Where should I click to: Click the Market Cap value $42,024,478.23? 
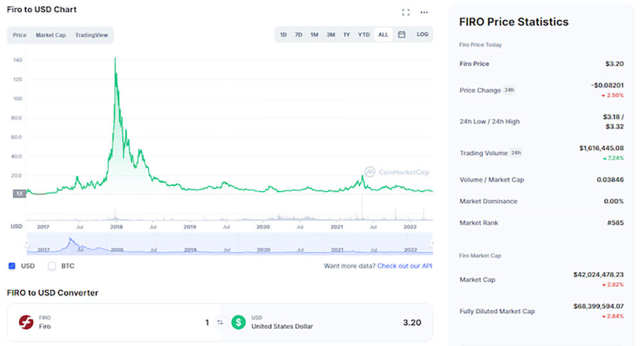coord(598,275)
